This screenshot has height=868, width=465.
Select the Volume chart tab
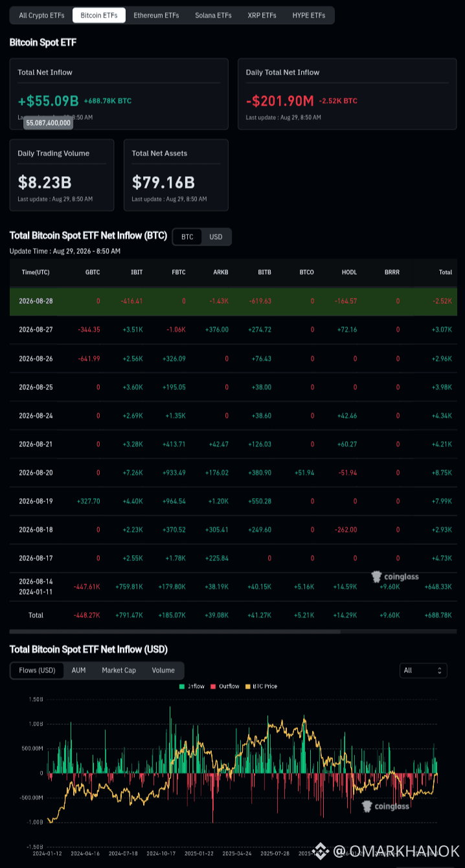163,670
